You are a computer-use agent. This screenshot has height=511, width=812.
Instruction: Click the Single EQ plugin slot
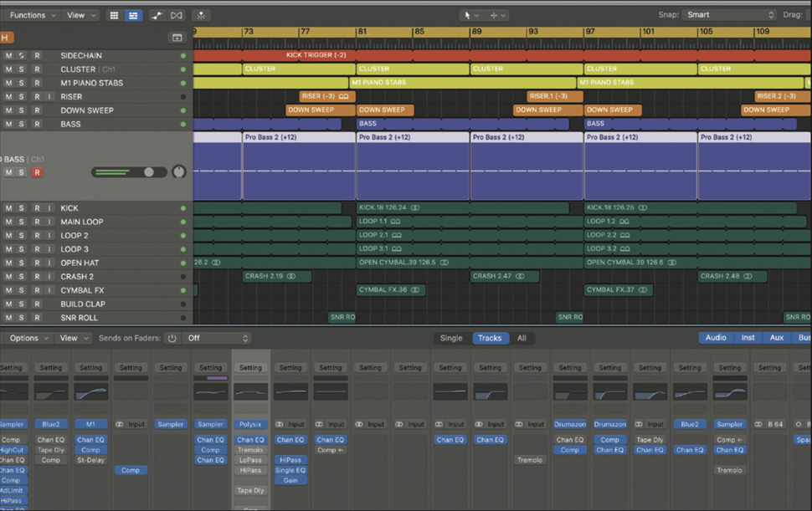tap(290, 470)
